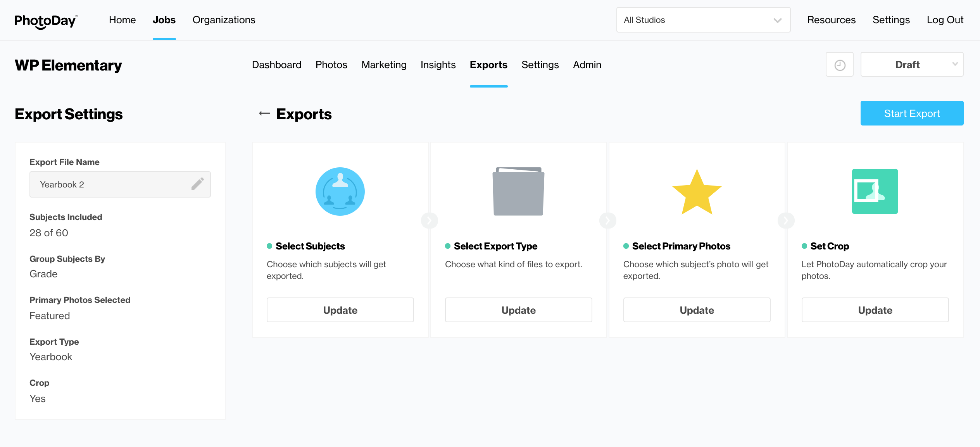
Task: Click the '28 of 60' subjects value
Action: [49, 233]
